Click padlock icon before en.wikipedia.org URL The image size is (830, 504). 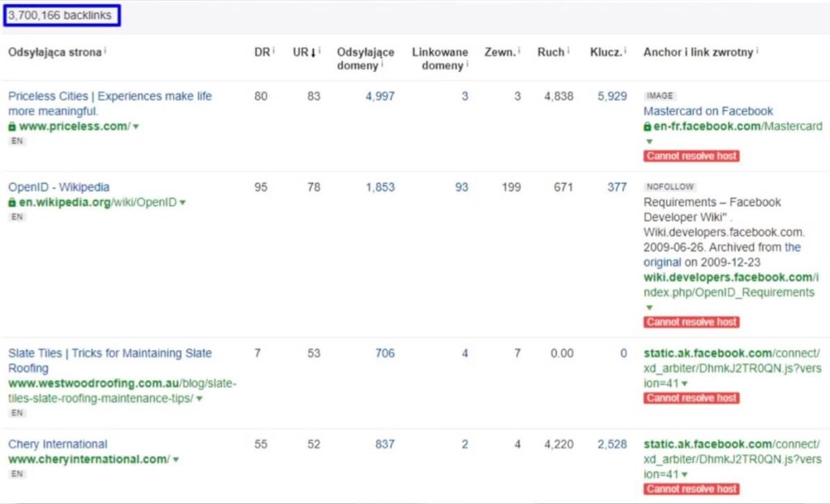(12, 203)
